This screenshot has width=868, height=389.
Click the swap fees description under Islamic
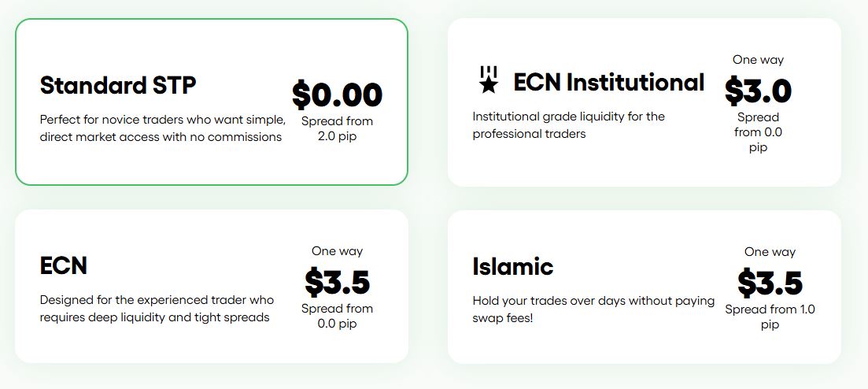[x=593, y=309]
